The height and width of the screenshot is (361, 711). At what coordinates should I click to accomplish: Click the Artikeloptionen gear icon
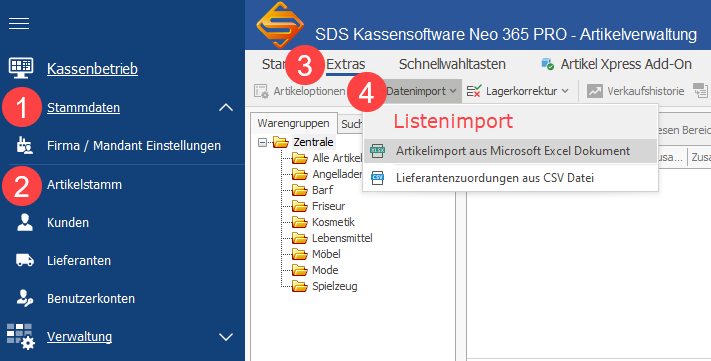(261, 91)
